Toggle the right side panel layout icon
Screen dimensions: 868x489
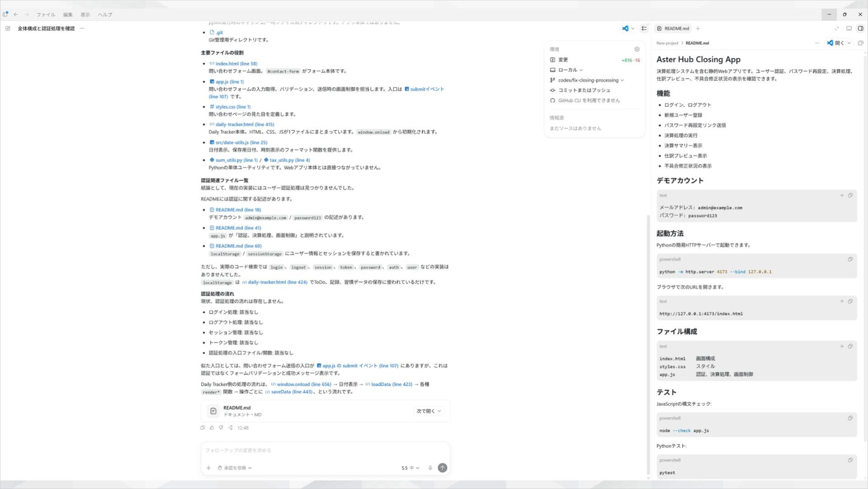[860, 28]
